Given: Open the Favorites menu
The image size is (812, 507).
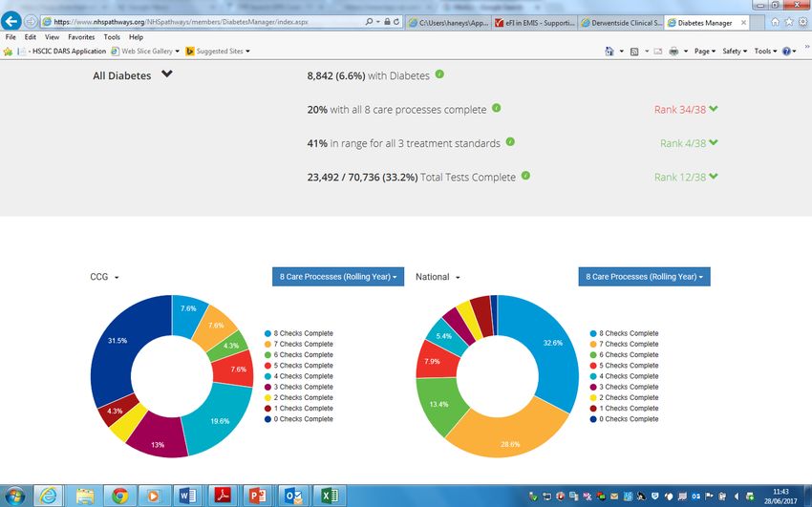Looking at the screenshot, I should [x=81, y=37].
